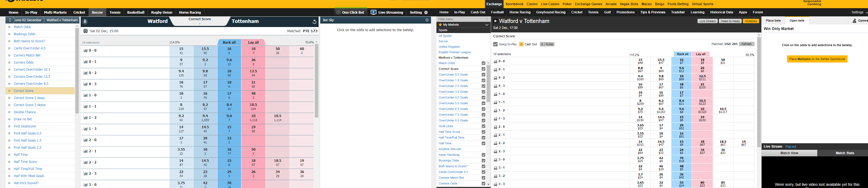
Task: Select Double Chance in left market list
Action: (x=25, y=112)
